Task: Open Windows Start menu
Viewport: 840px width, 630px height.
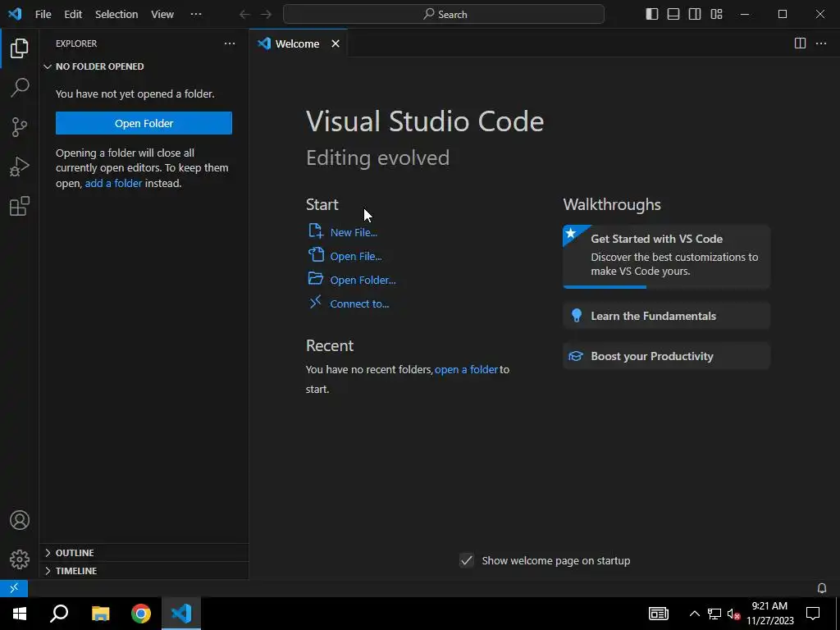Action: (20, 614)
